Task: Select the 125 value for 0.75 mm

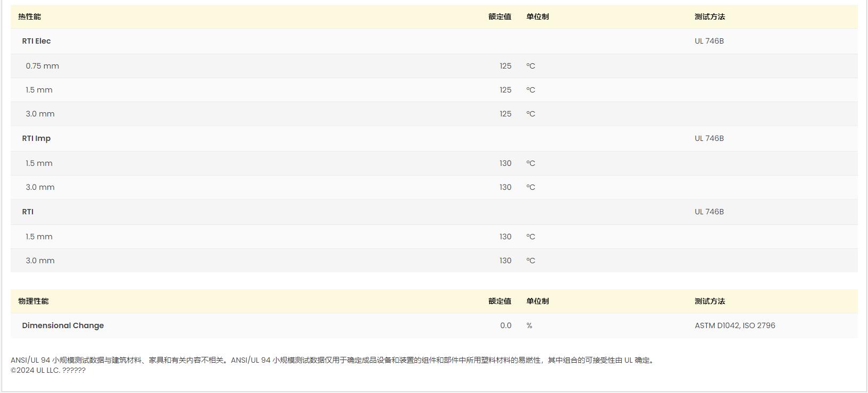Action: coord(505,66)
